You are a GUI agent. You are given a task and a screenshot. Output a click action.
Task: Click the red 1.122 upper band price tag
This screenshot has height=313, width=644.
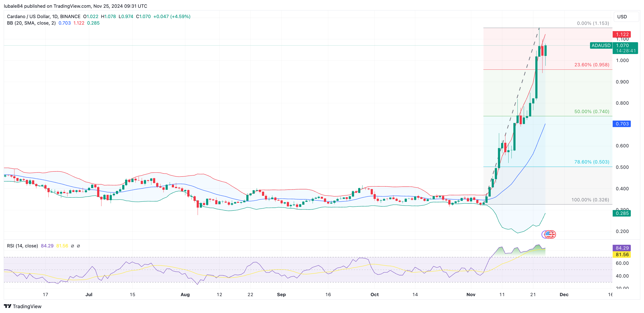(x=622, y=34)
